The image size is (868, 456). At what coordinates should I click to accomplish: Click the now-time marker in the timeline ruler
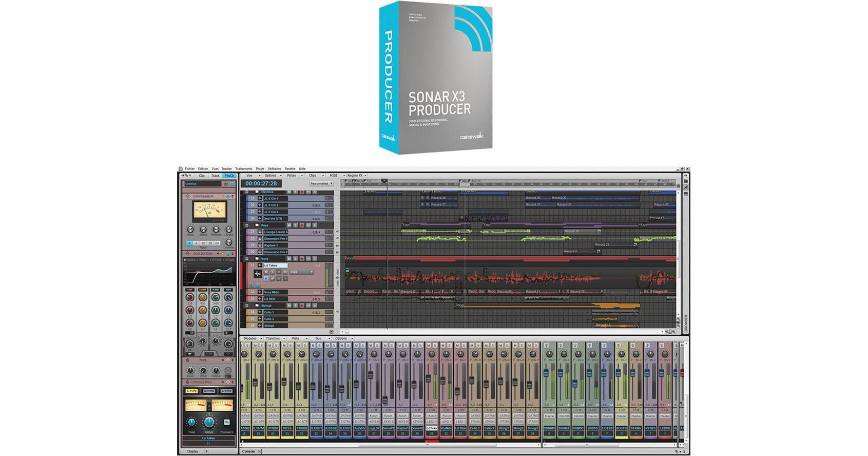384,181
